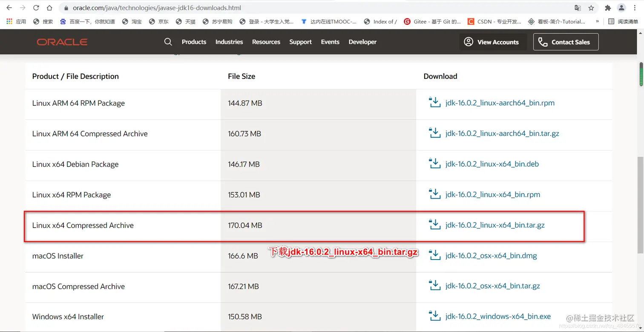Open the Gitee bookmark

(x=432, y=21)
